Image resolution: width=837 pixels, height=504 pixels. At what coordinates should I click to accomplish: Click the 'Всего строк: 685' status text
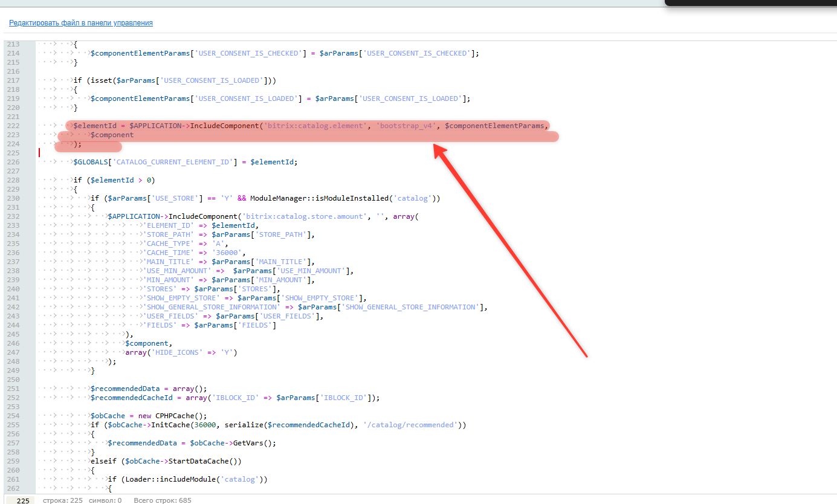click(x=162, y=500)
